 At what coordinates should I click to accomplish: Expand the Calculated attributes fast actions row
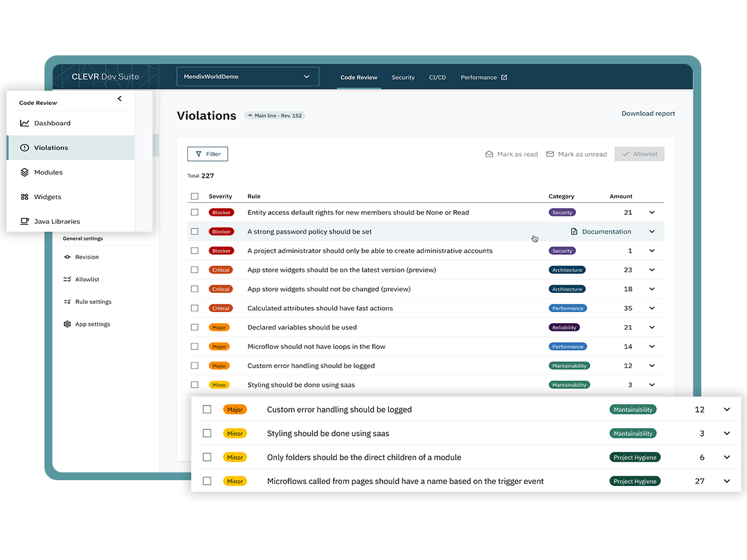tap(652, 308)
